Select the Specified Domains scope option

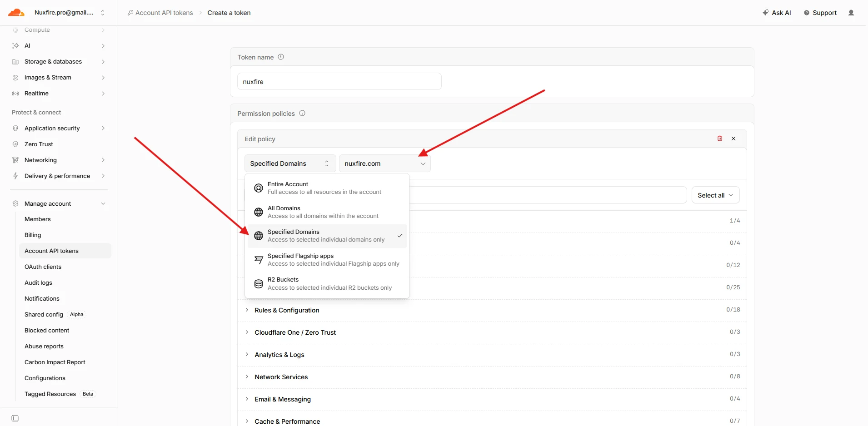[x=327, y=236]
